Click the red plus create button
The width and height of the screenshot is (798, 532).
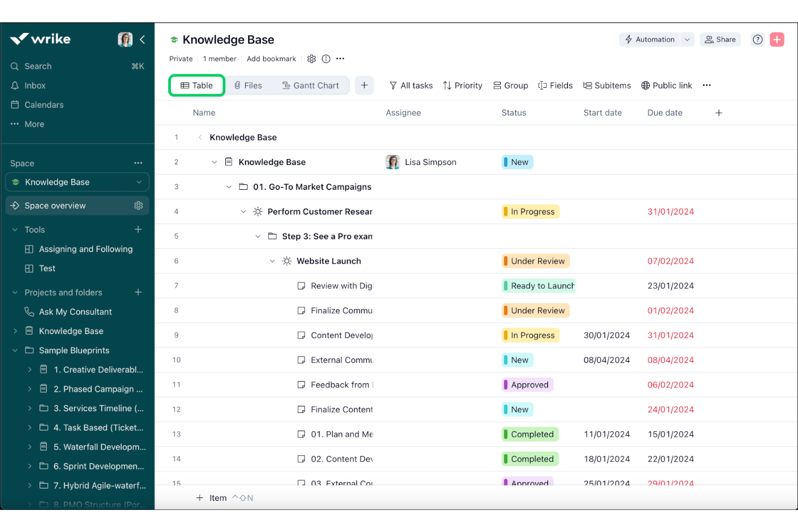pyautogui.click(x=777, y=39)
